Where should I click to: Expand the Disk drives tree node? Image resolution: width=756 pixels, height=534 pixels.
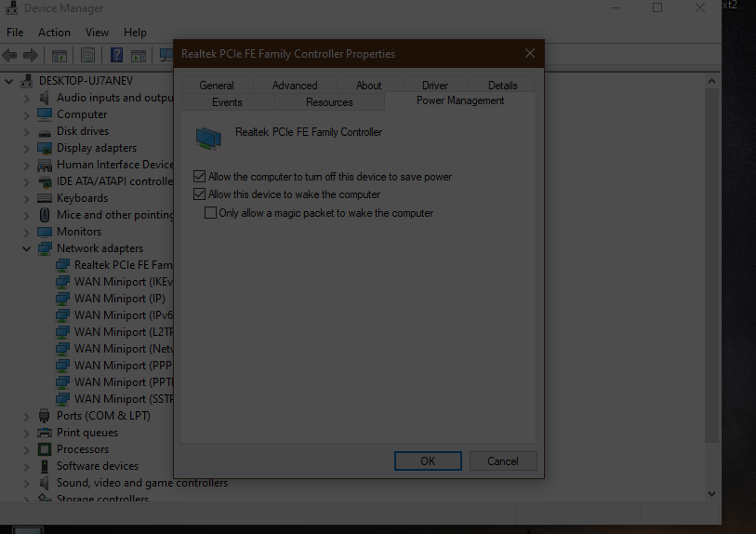(x=27, y=132)
